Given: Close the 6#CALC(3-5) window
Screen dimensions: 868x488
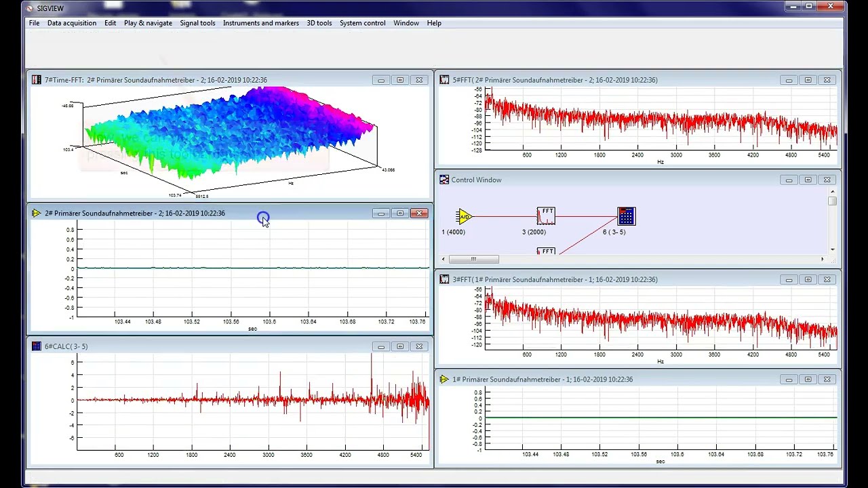Looking at the screenshot, I should pos(419,346).
